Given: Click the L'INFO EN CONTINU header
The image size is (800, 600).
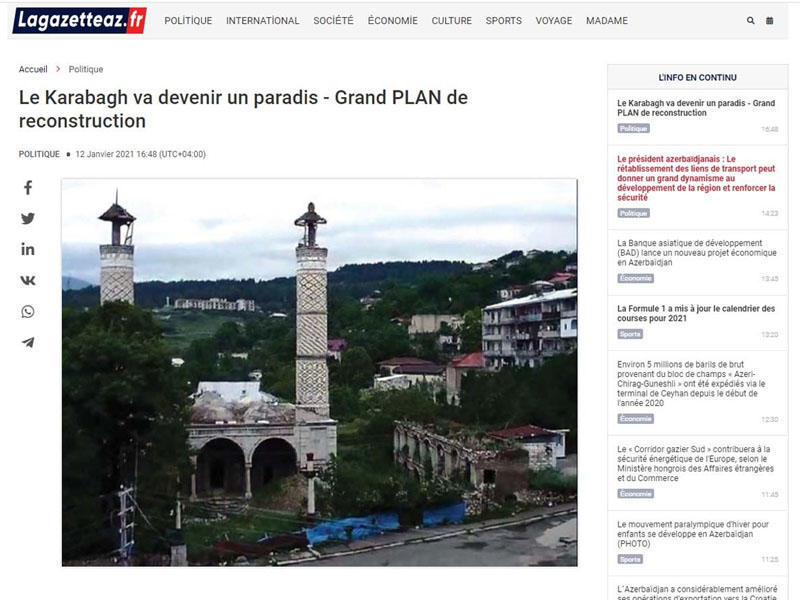Looking at the screenshot, I should [697, 78].
